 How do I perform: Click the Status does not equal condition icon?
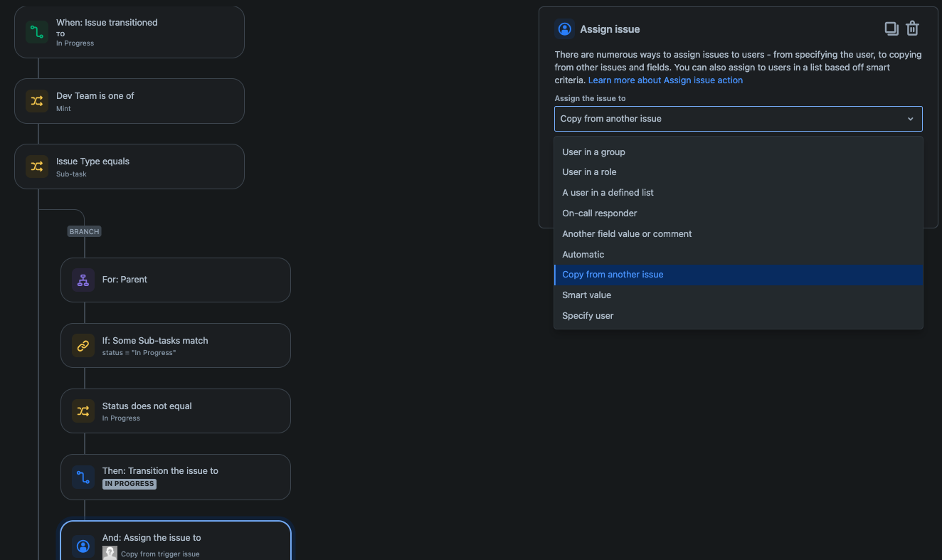click(x=83, y=411)
